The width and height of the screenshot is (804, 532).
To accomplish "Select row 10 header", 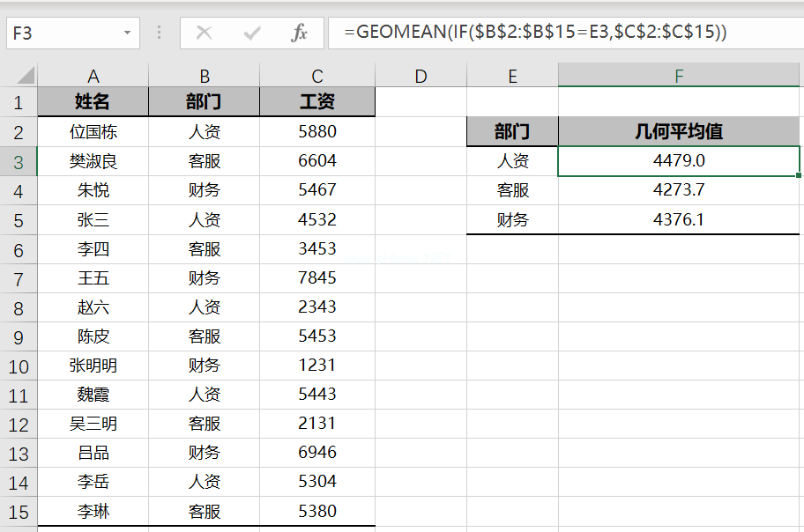I will (x=19, y=366).
